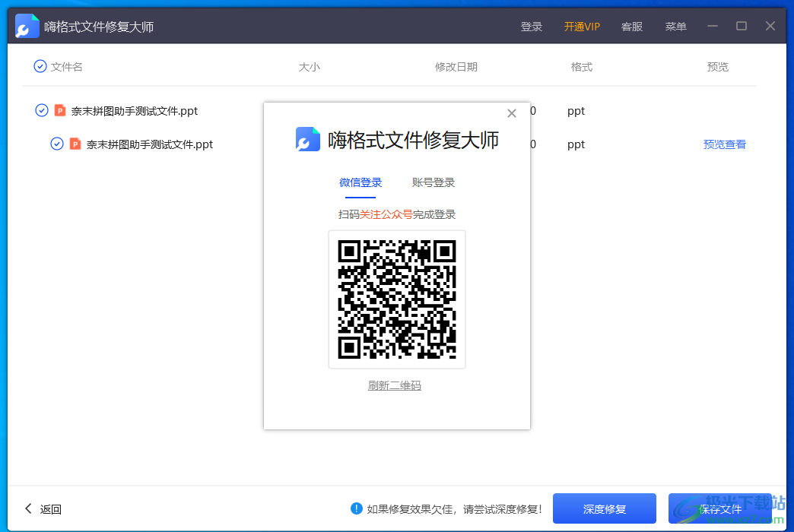Start 深度修复 deep repair

pos(604,508)
